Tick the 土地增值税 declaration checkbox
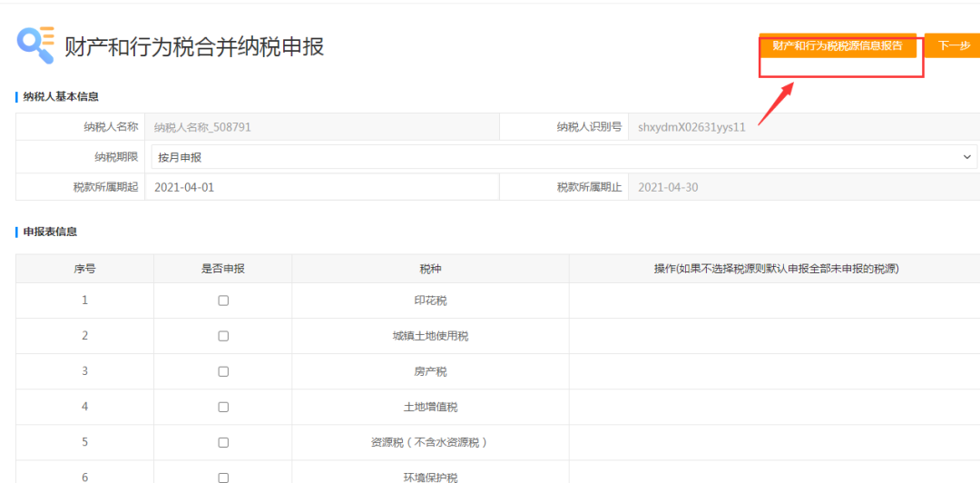The height and width of the screenshot is (483, 980). point(223,408)
